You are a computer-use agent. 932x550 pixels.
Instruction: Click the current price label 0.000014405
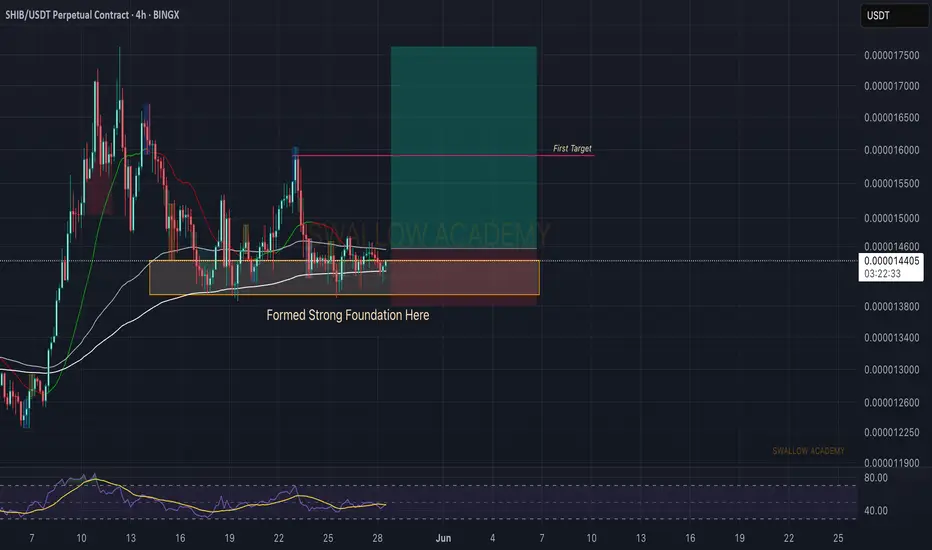pos(892,260)
